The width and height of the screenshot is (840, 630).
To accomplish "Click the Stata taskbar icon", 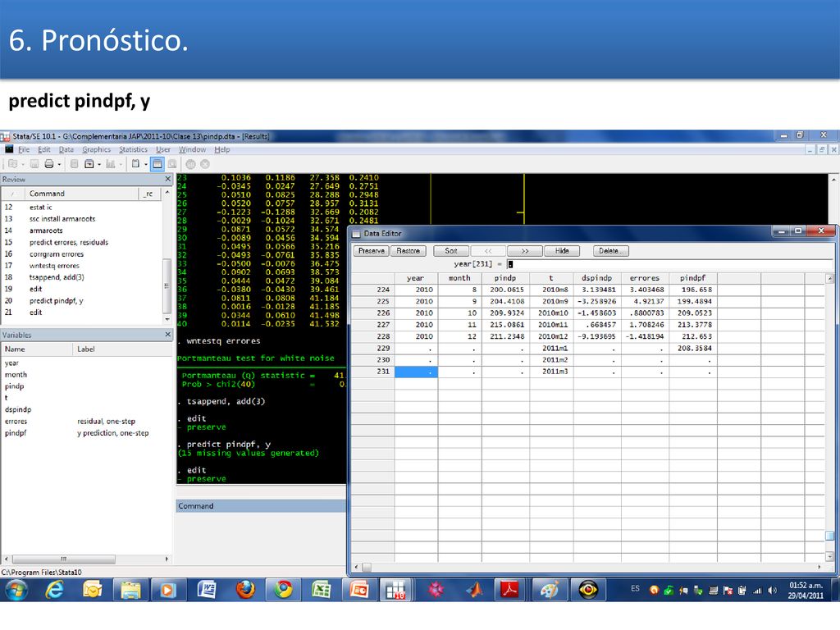I will coord(396,591).
